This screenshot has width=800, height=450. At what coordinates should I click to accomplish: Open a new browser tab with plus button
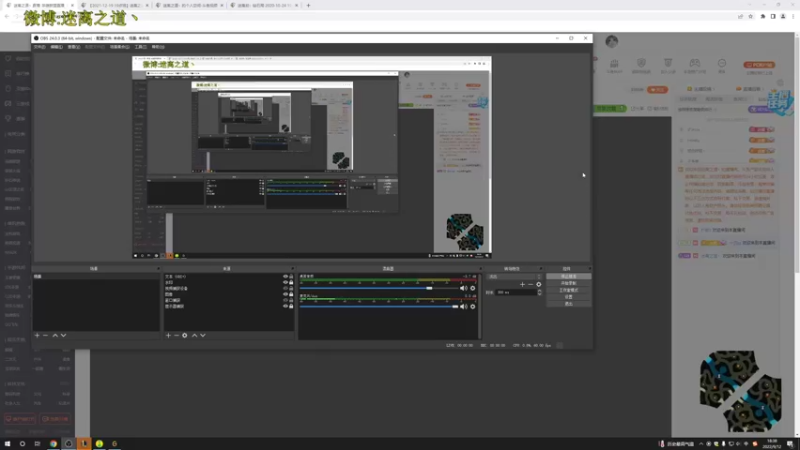(x=308, y=6)
